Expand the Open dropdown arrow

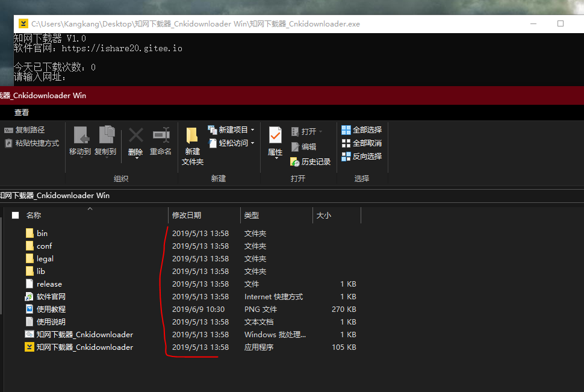(x=321, y=132)
